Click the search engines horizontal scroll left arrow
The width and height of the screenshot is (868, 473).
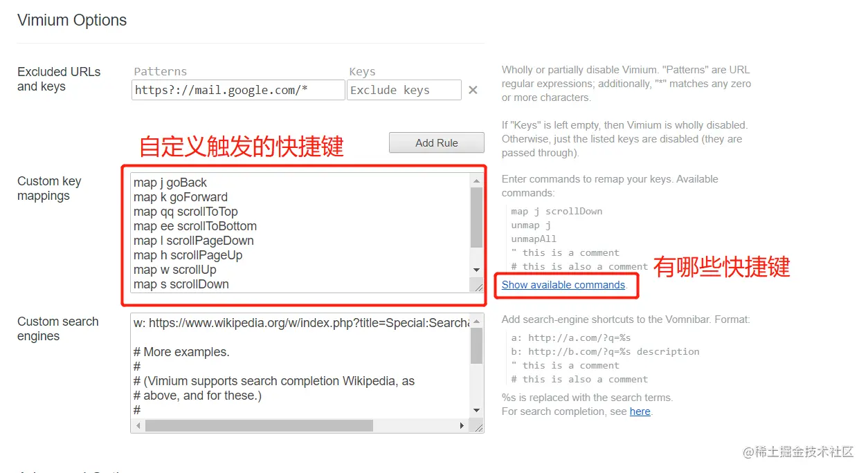[x=138, y=425]
